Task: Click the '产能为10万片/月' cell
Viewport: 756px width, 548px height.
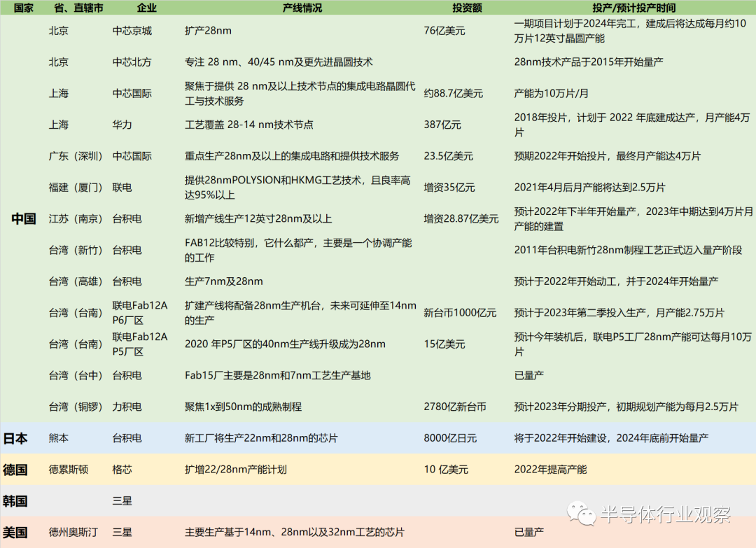Action: (x=551, y=94)
